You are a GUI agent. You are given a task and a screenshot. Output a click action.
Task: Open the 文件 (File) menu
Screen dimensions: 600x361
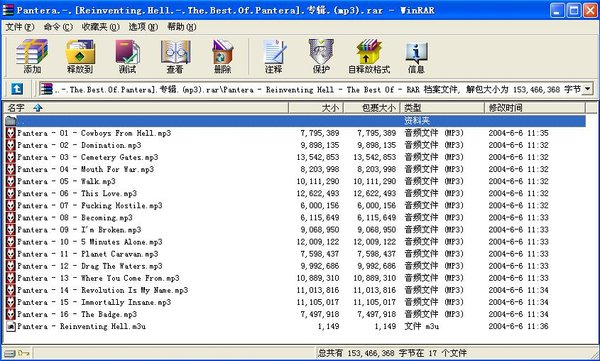[x=20, y=27]
